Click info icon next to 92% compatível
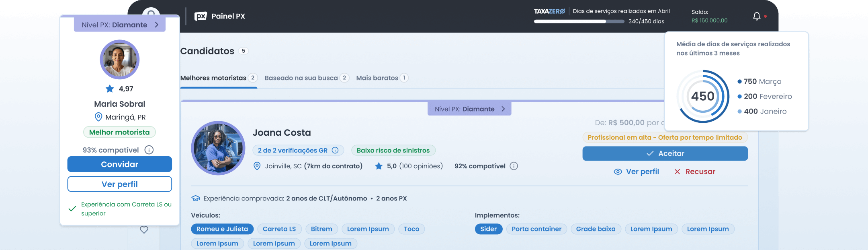This screenshot has height=250, width=868. pos(514,166)
